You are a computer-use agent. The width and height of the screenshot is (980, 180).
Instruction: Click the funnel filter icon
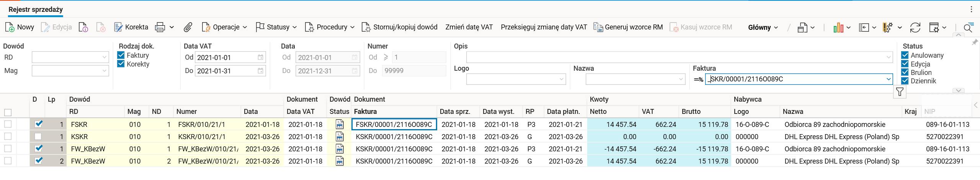point(900,92)
